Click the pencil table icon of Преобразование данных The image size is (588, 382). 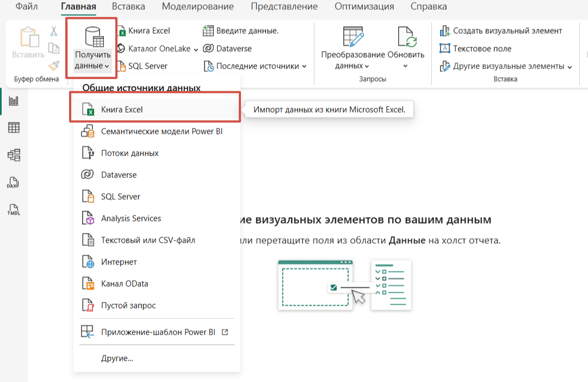(354, 36)
